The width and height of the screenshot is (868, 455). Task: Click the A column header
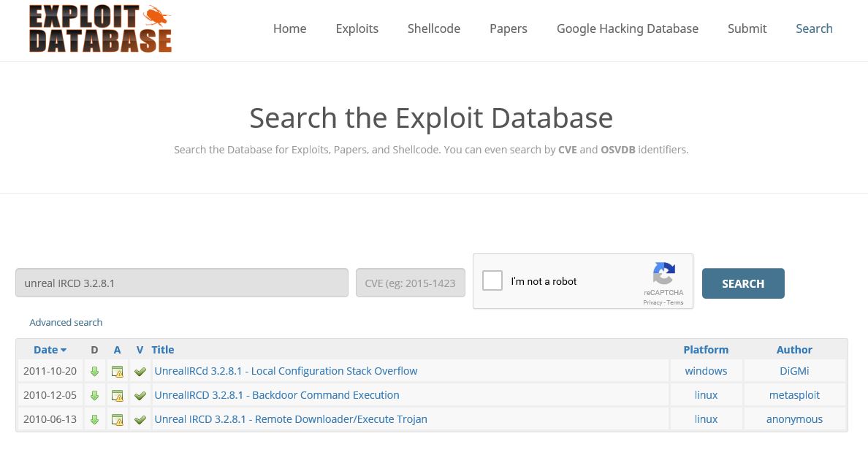(x=117, y=350)
